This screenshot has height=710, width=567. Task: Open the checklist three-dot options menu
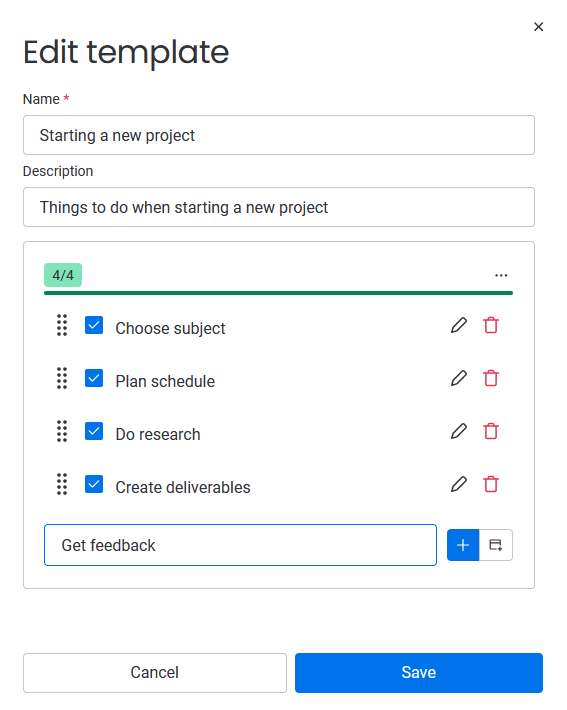tap(501, 275)
